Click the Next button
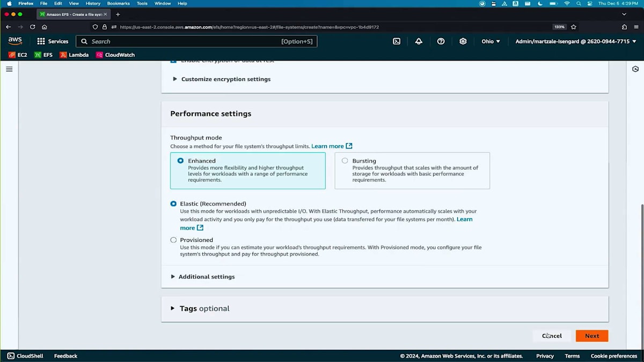This screenshot has width=644, height=362. [x=592, y=336]
